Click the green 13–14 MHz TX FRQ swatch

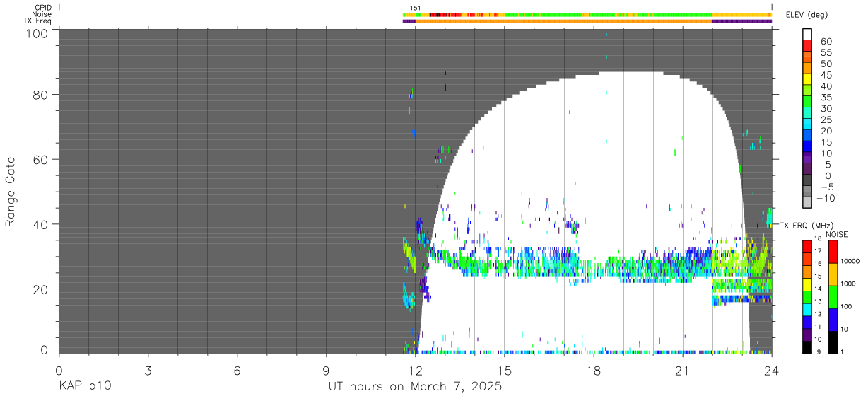(807, 296)
